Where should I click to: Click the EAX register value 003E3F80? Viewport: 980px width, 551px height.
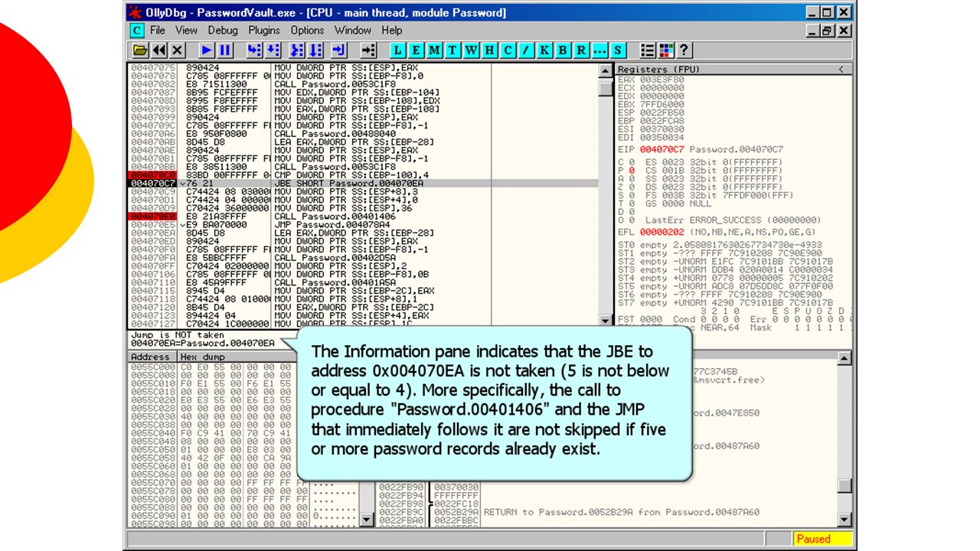click(x=661, y=80)
